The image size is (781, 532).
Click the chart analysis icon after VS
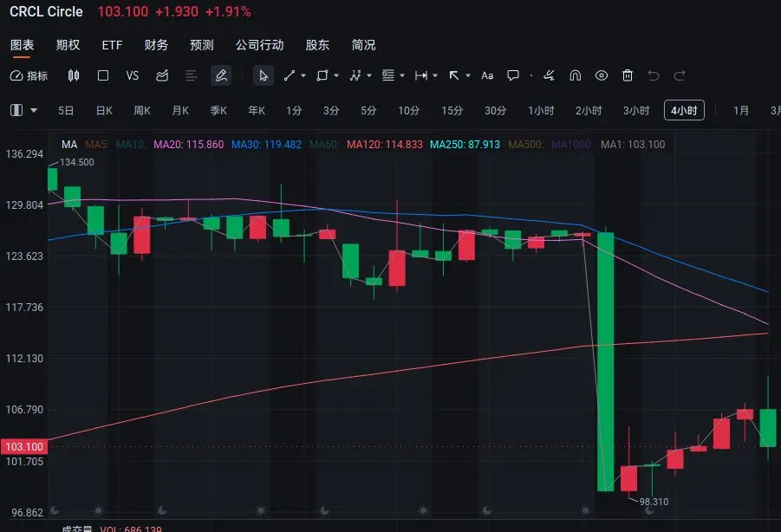click(162, 75)
